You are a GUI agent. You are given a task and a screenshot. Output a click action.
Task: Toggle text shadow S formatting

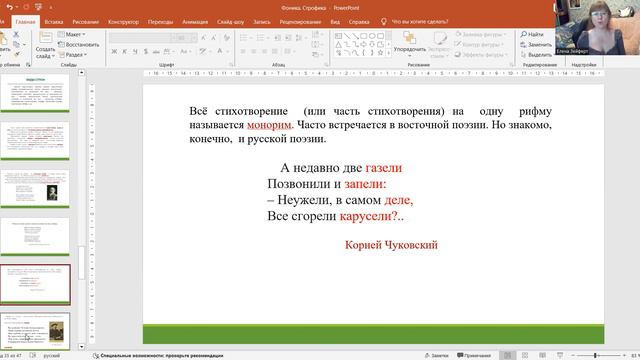tap(145, 51)
